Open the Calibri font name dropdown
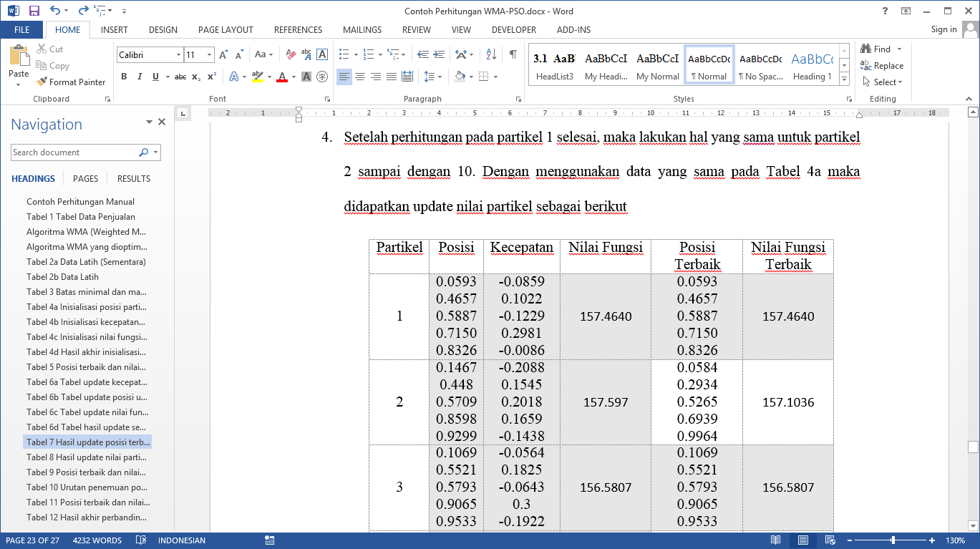 pos(179,55)
